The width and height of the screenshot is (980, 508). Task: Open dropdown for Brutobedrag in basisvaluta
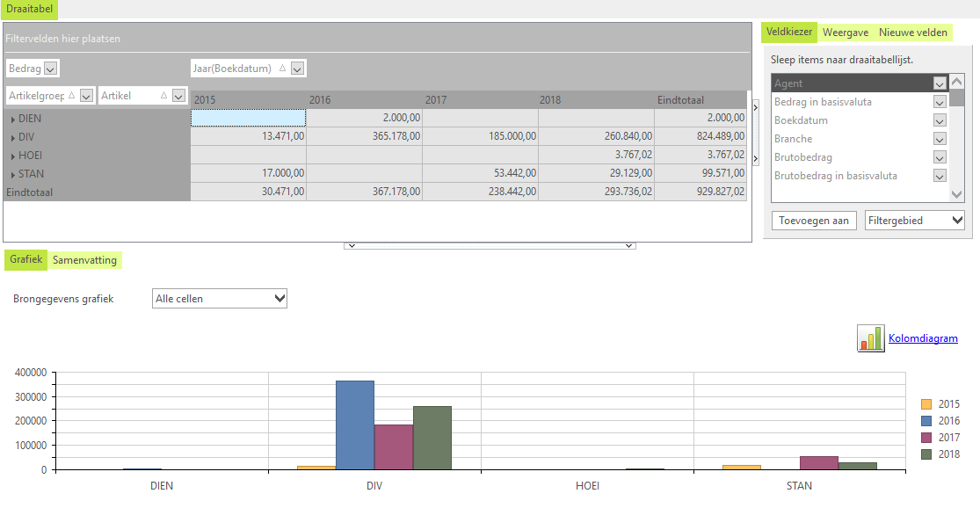(940, 176)
